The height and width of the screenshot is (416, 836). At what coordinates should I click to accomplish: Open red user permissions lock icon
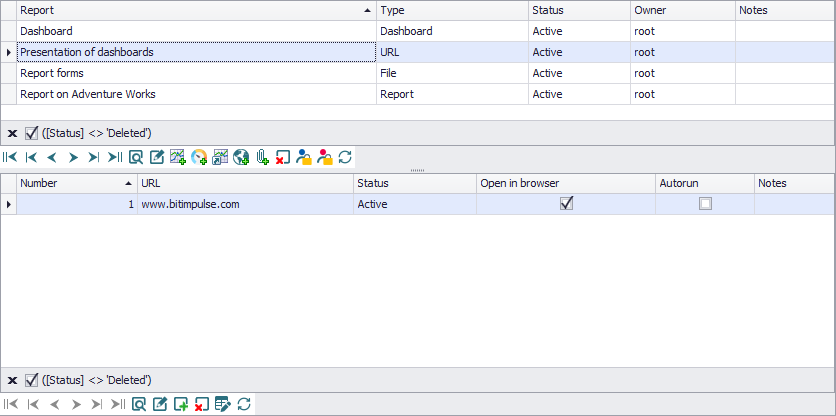324,157
